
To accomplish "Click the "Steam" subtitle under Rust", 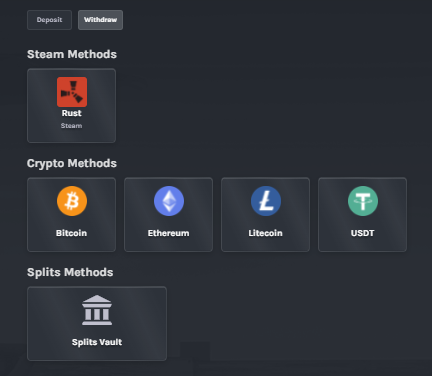I will point(71,126).
